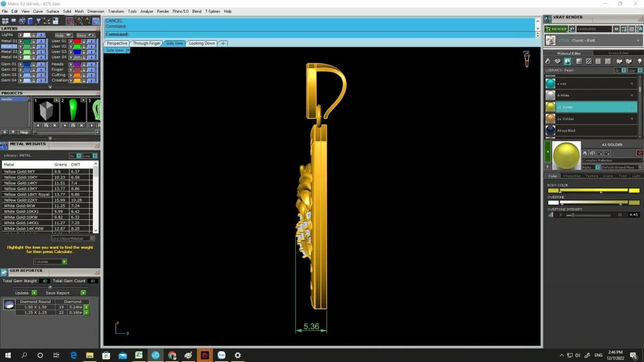
Task: Open the render resolution 1200x900 dropdown
Action: pyautogui.click(x=594, y=29)
